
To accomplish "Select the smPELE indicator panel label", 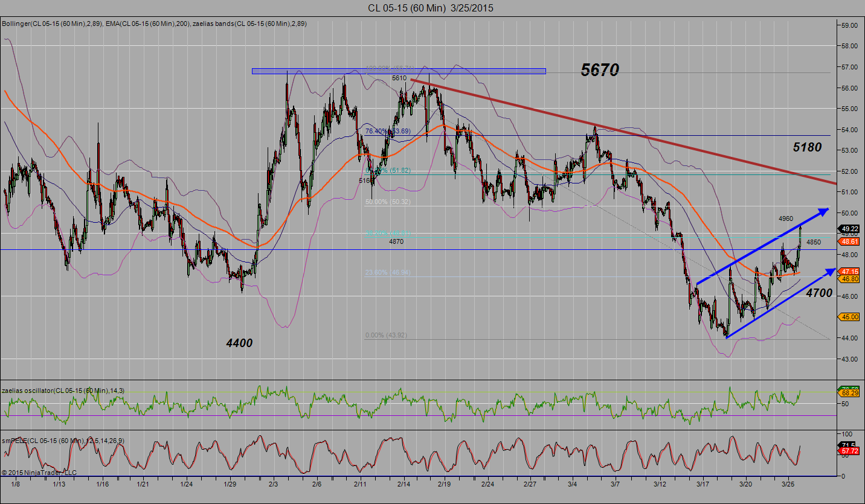I will [62, 441].
